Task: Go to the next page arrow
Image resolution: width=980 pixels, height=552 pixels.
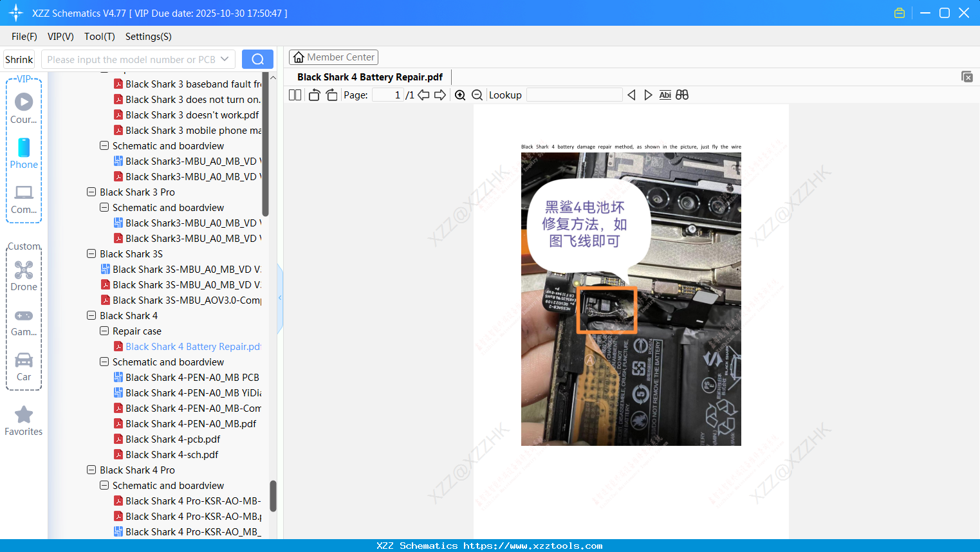Action: pos(440,95)
